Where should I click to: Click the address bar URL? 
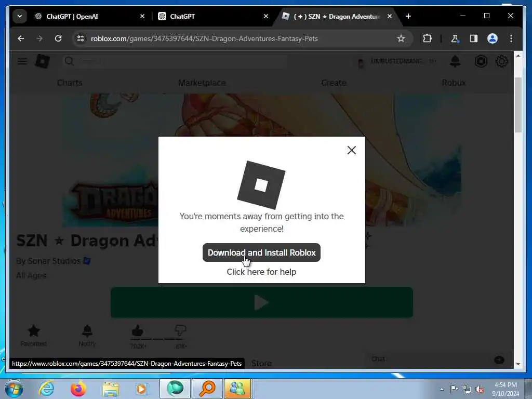(x=204, y=38)
